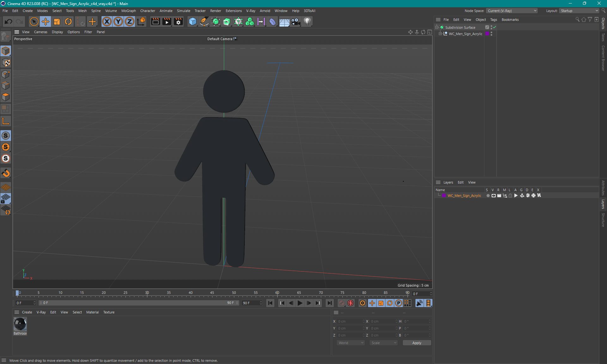Toggle layer lock icon
This screenshot has width=607, height=364.
tap(510, 196)
